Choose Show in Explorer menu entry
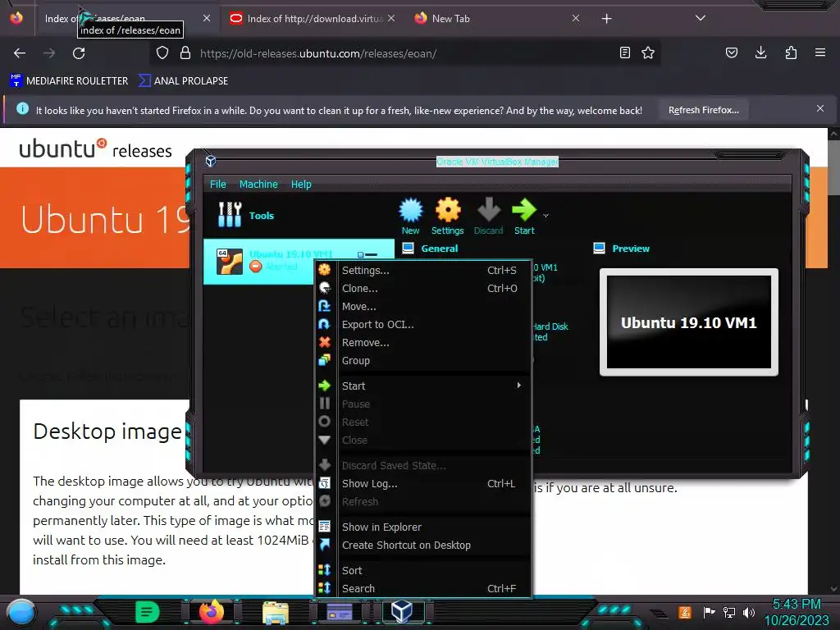Image resolution: width=840 pixels, height=630 pixels. point(423,527)
